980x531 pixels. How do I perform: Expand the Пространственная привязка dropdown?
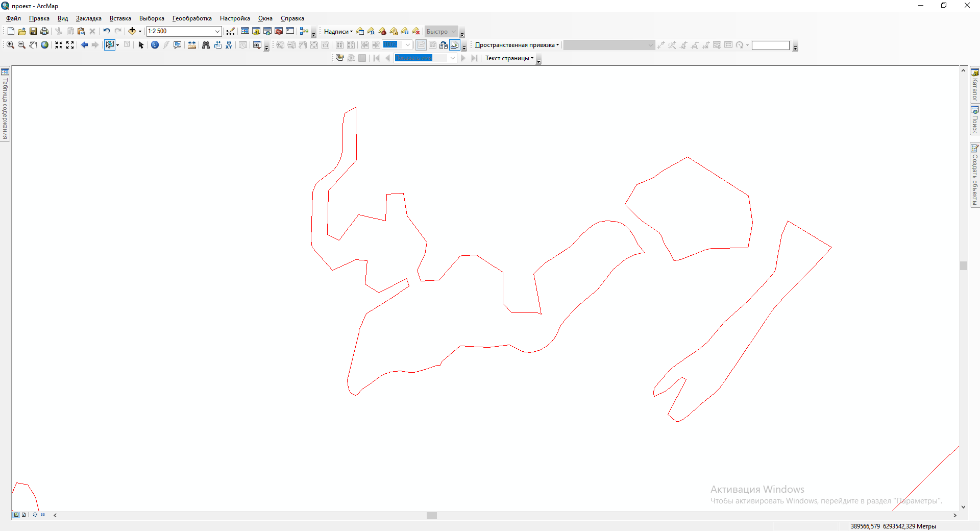click(517, 45)
